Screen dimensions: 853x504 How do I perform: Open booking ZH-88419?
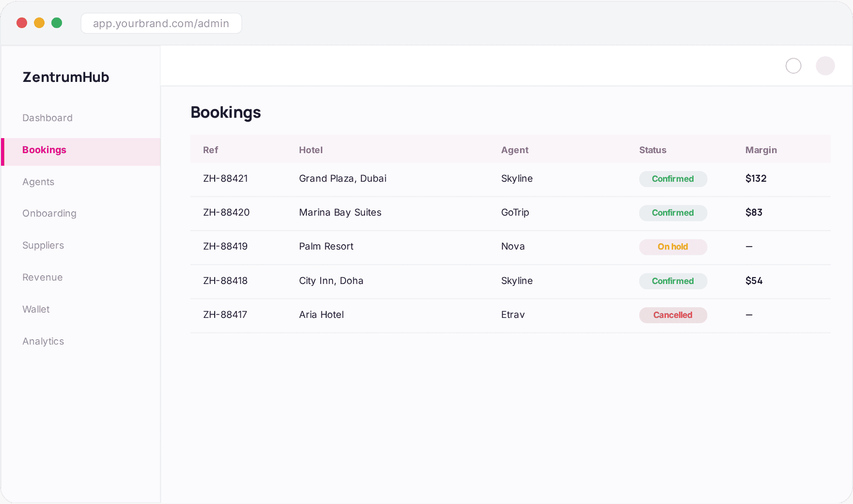pyautogui.click(x=225, y=246)
